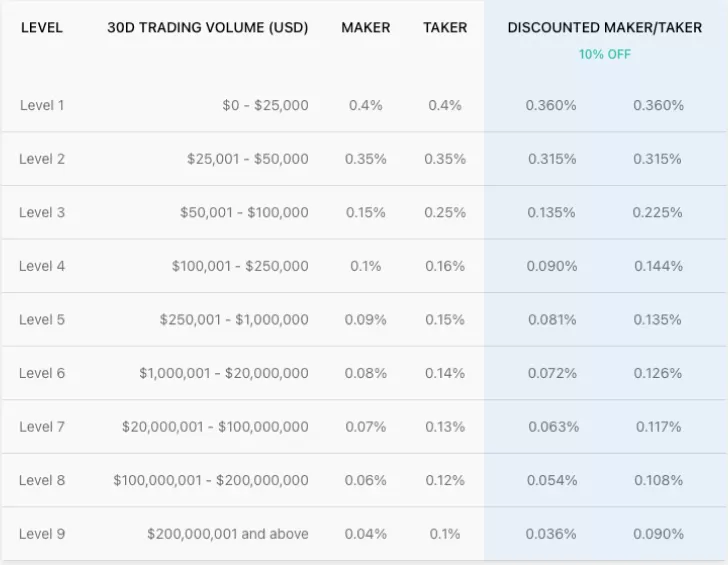Click the green 10% OFF label

(x=605, y=54)
